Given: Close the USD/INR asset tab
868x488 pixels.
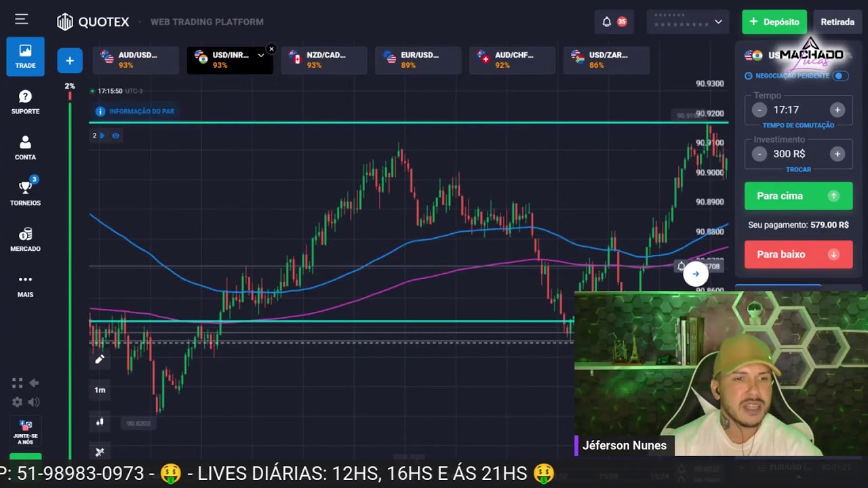Looking at the screenshot, I should click(271, 49).
